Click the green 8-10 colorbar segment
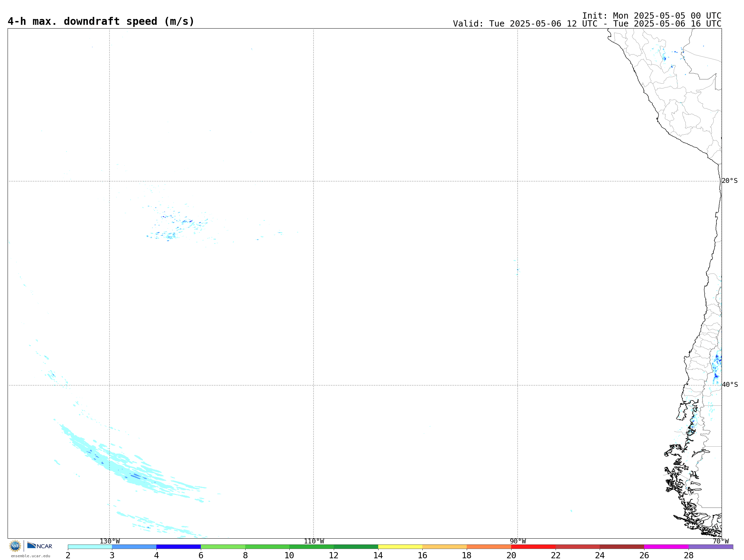The width and height of the screenshot is (744, 560). (267, 547)
